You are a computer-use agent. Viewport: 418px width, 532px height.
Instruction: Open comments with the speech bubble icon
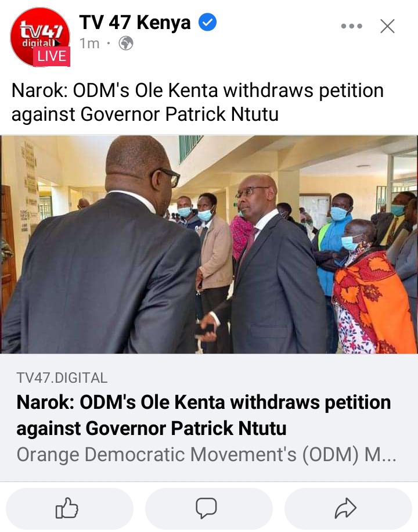pos(206,508)
